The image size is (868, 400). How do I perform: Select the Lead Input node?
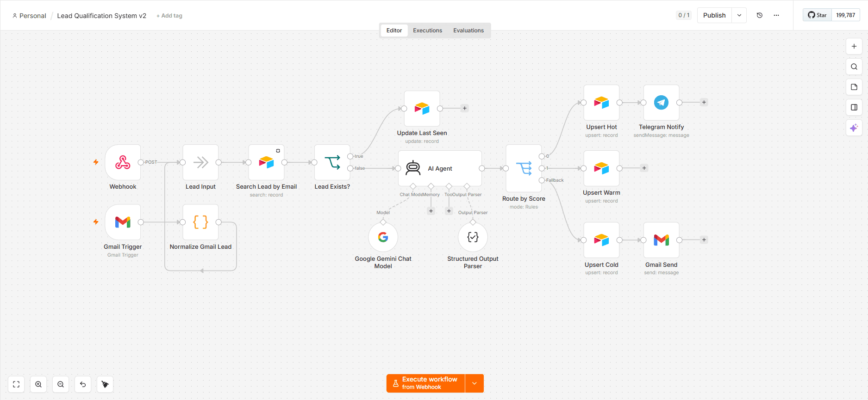pyautogui.click(x=200, y=162)
